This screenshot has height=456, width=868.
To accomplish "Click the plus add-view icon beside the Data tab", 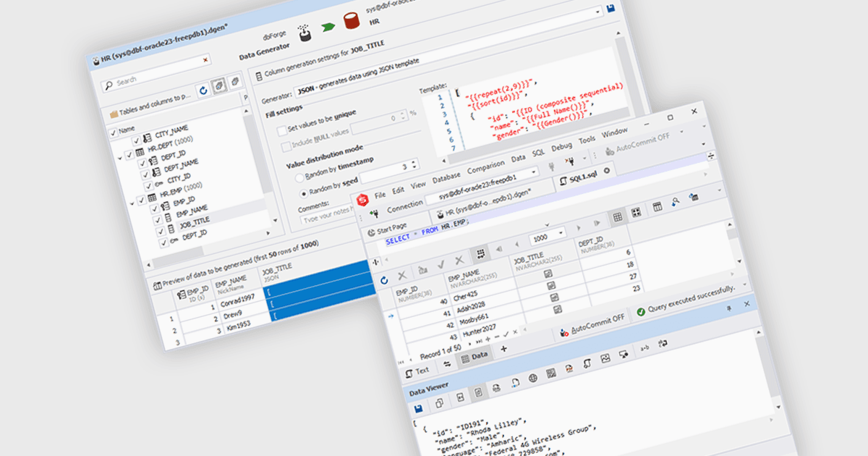I will 504,348.
